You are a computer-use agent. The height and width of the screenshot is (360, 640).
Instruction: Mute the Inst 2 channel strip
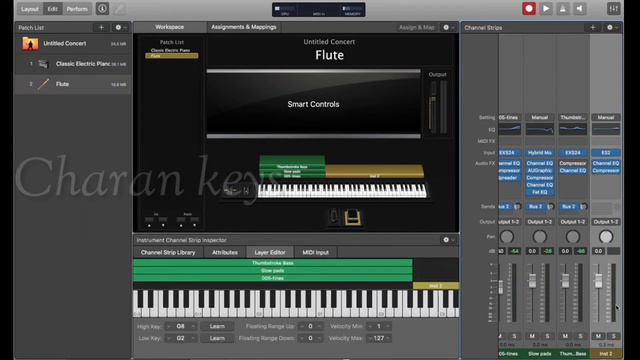(598, 336)
